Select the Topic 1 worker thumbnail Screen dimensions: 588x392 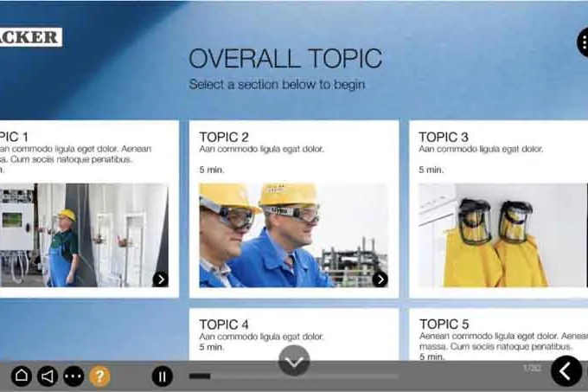(84, 235)
